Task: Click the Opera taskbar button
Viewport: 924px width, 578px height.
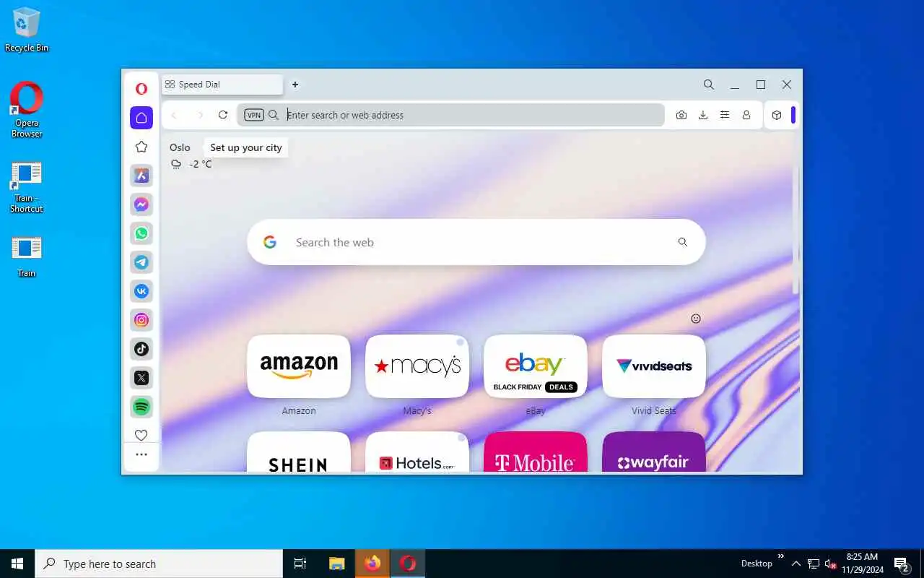Action: 408,564
